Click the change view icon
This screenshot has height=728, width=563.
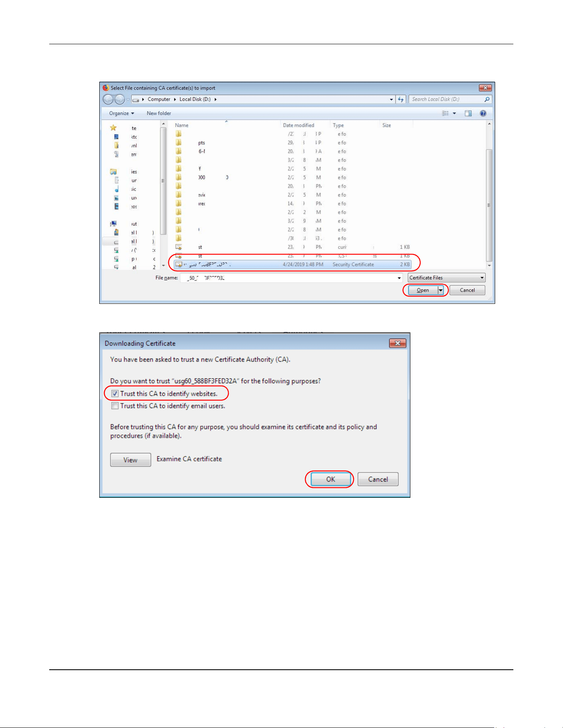pyautogui.click(x=446, y=113)
